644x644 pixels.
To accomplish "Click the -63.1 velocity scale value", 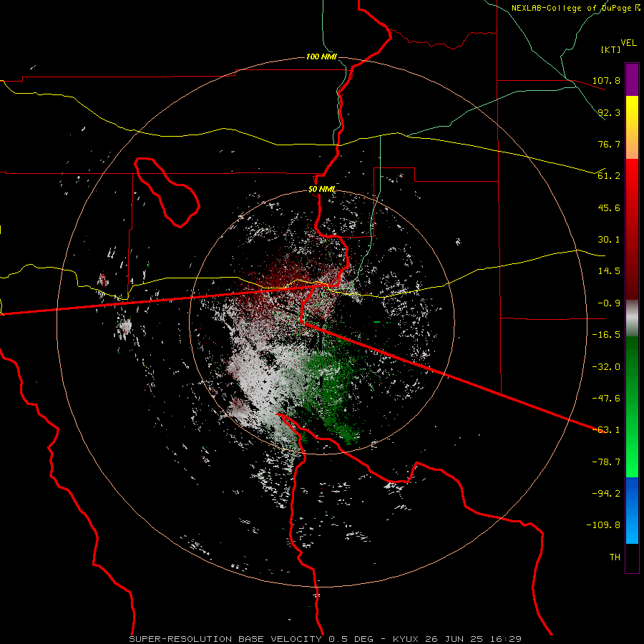I will 606,430.
